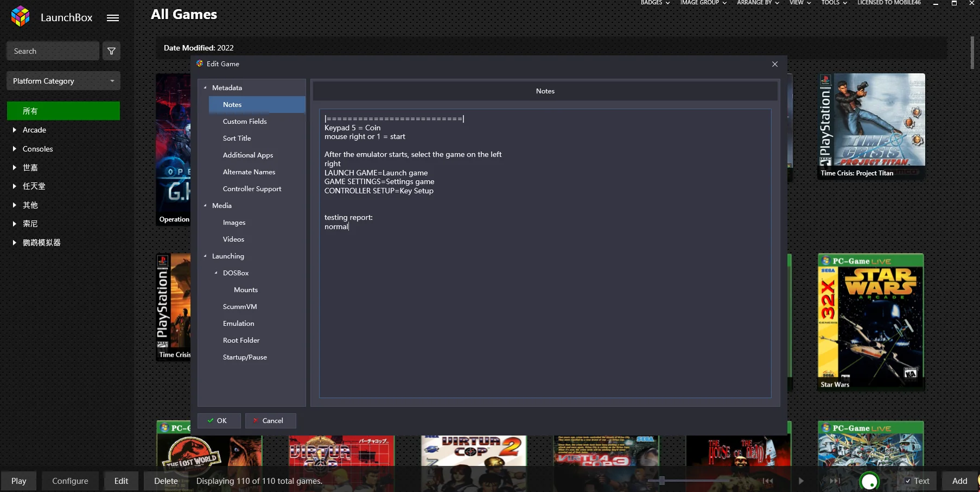Open the Arrange By menu

(758, 3)
